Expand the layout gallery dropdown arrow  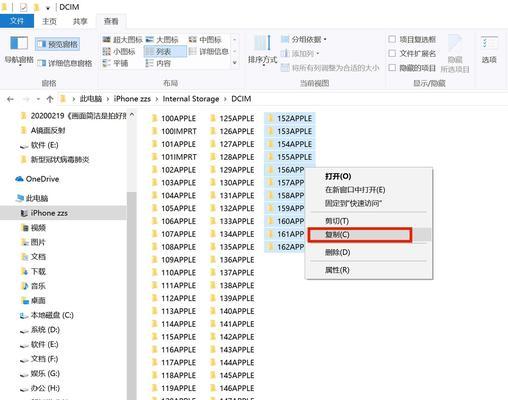pyautogui.click(x=235, y=63)
